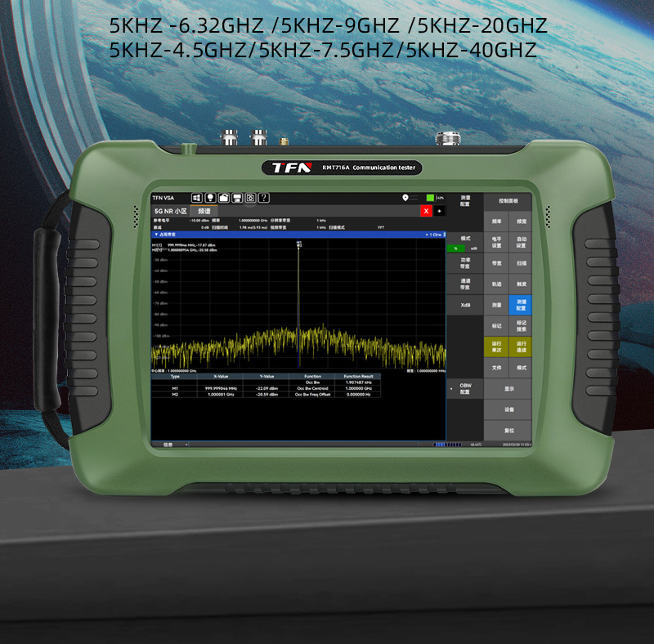
Task: Click the "Occ Bw Centroid" function cell
Action: point(312,388)
